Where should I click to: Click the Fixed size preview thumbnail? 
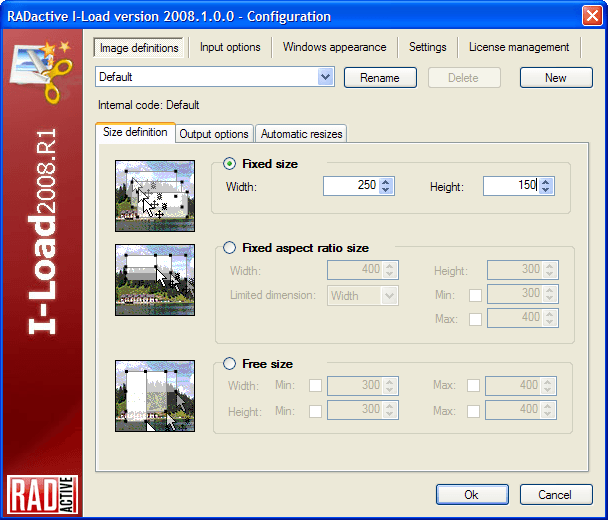pyautogui.click(x=155, y=196)
